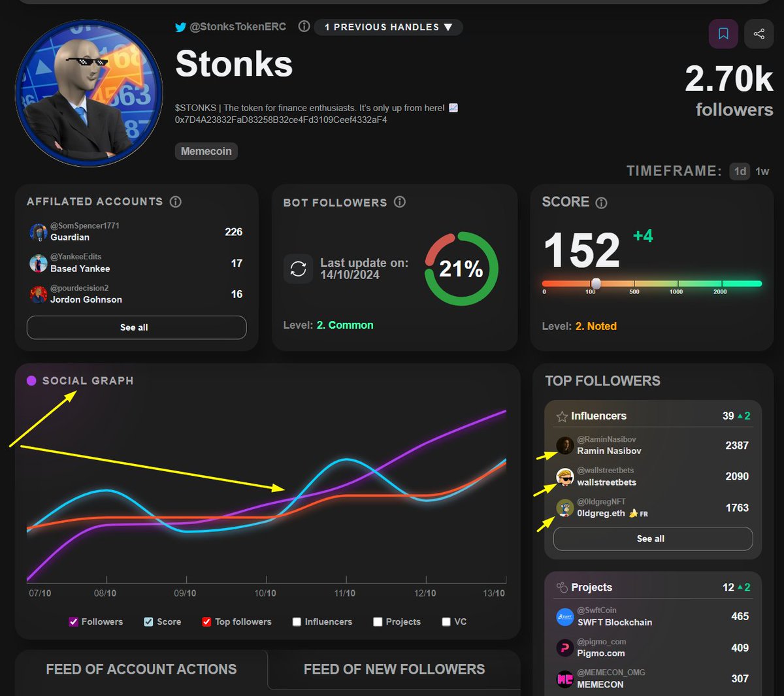Select 1d timeframe
This screenshot has width=784, height=696.
(x=740, y=171)
